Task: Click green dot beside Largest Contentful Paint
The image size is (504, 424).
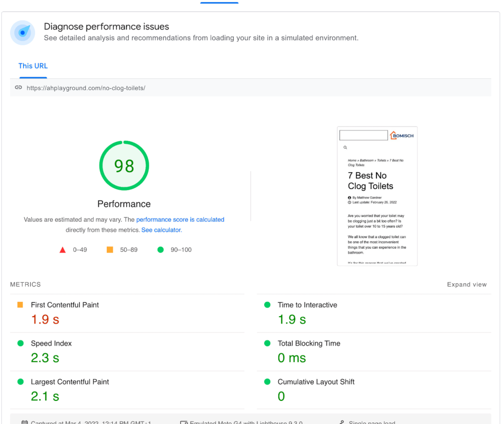Action: click(20, 382)
